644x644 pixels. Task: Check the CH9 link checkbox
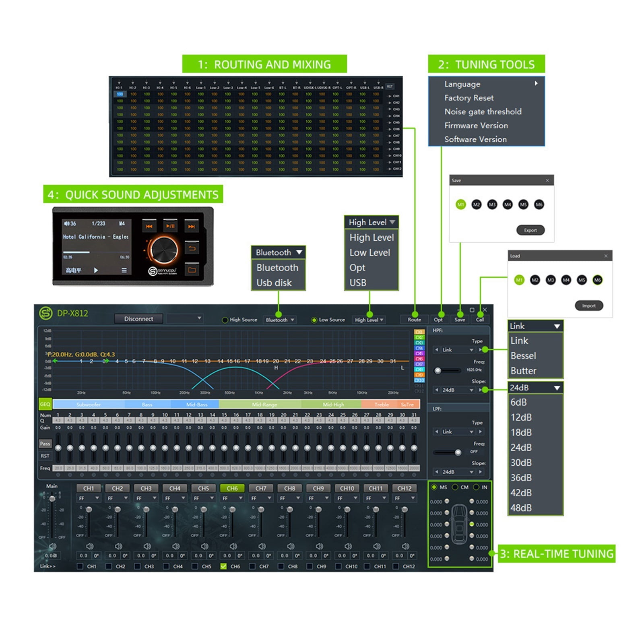point(310,566)
